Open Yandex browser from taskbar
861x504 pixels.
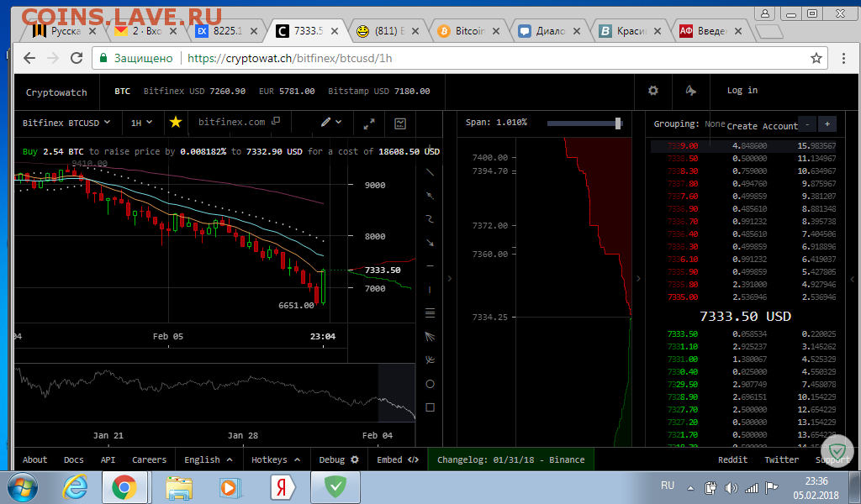coord(283,487)
